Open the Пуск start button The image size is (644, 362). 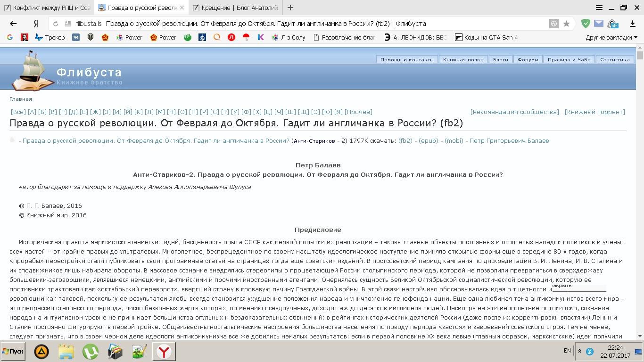(13, 352)
